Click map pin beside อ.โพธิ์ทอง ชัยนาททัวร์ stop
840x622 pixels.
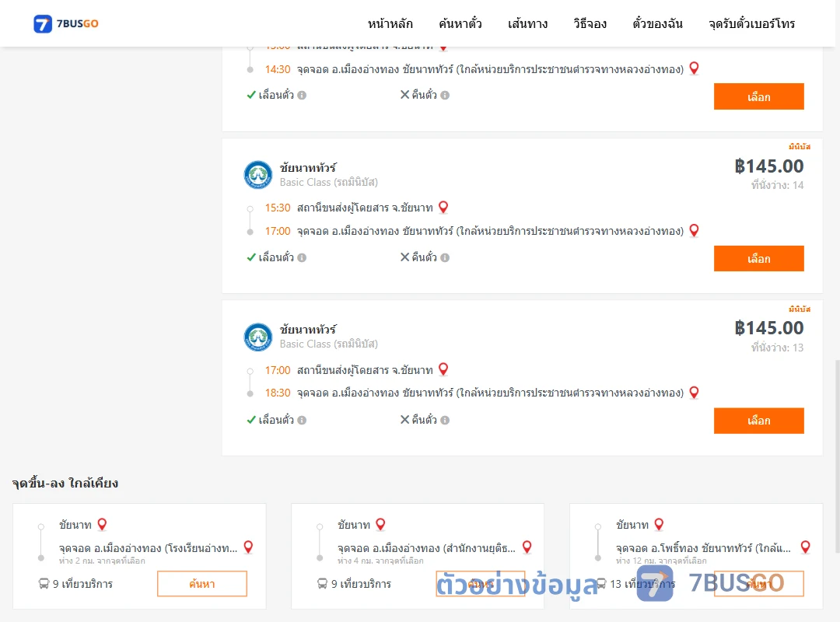point(805,547)
